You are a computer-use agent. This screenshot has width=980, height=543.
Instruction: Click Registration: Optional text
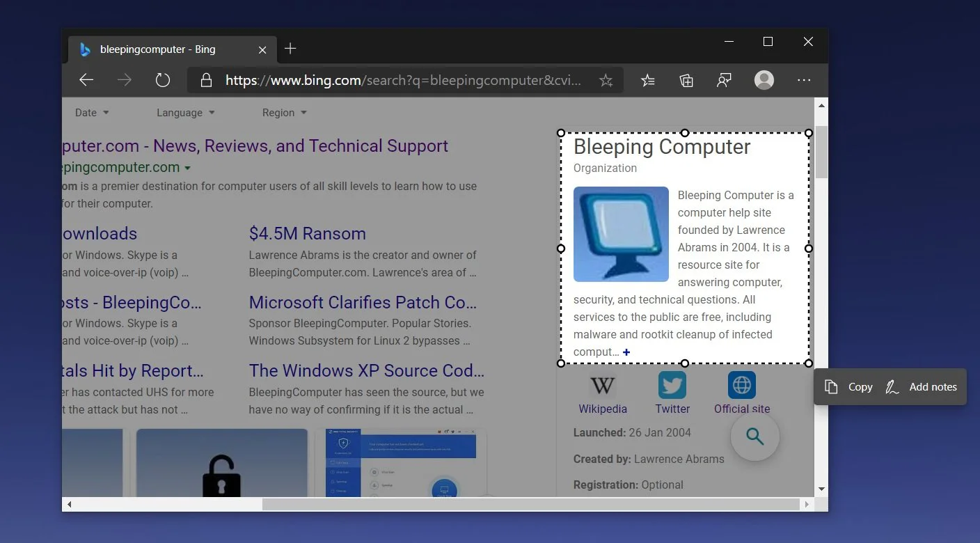click(x=629, y=485)
